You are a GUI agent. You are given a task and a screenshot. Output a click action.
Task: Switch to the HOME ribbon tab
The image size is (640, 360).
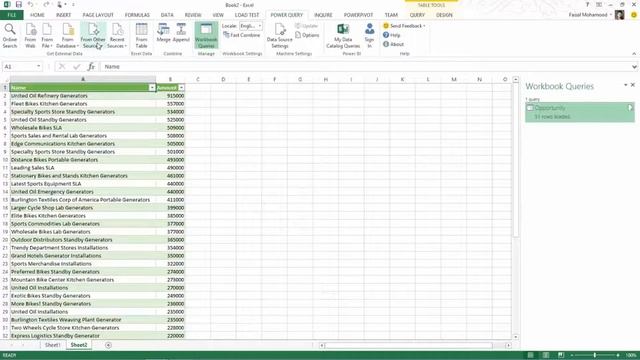(37, 15)
